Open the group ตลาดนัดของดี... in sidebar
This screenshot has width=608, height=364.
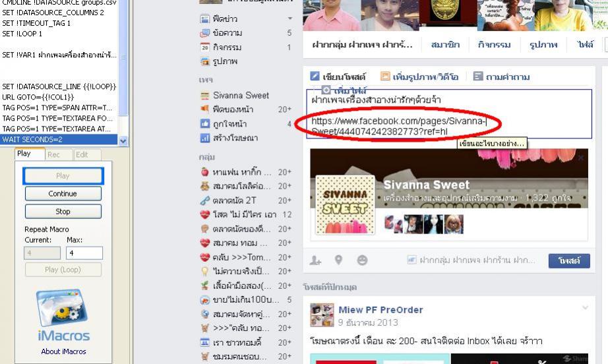click(241, 229)
